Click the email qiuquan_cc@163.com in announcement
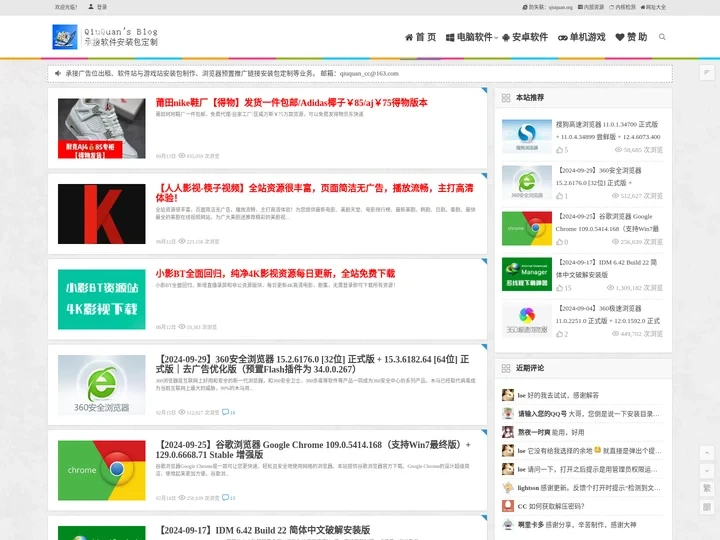The image size is (720, 540). (369, 73)
